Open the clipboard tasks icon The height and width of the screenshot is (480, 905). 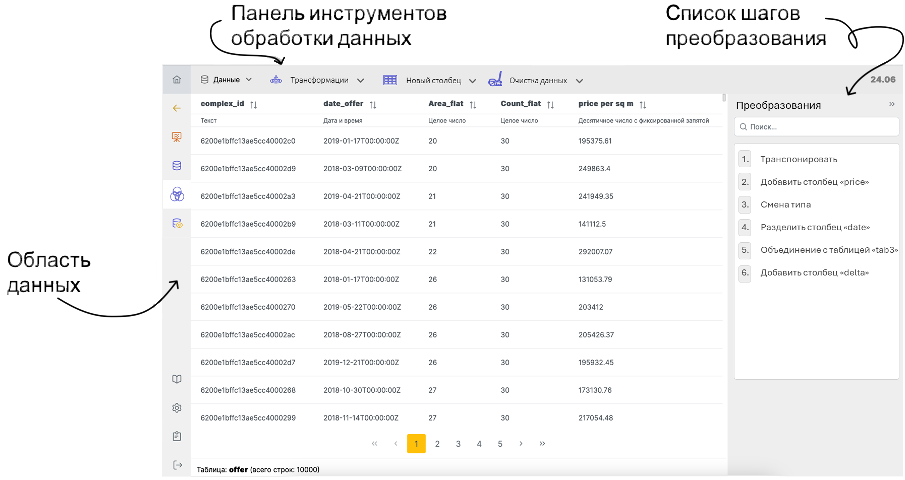tap(177, 436)
